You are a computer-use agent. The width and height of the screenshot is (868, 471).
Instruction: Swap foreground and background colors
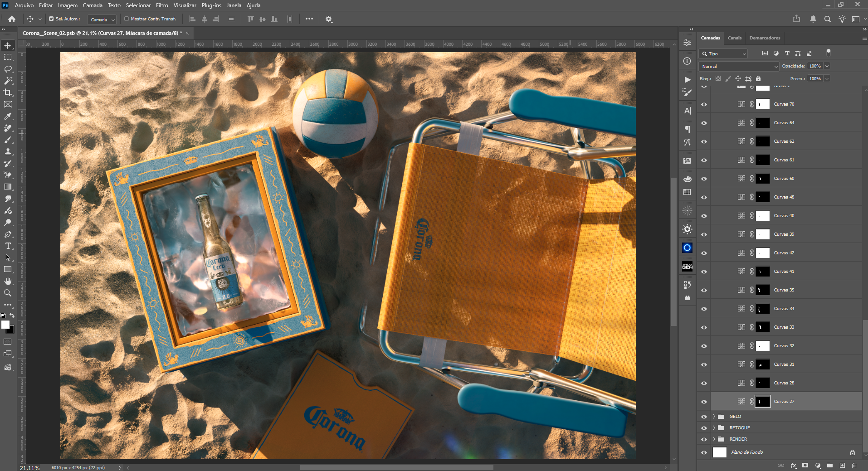12,316
